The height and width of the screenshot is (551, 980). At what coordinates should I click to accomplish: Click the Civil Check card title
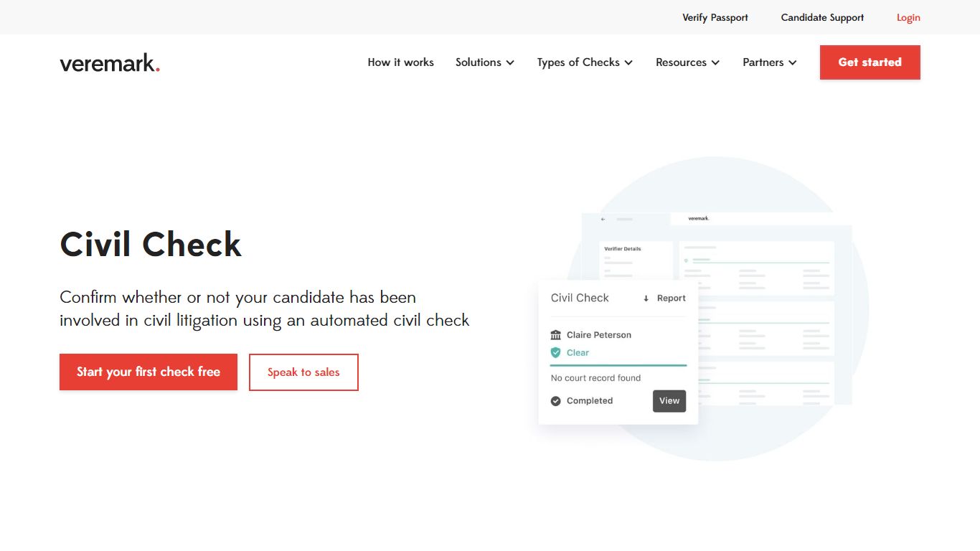tap(580, 298)
